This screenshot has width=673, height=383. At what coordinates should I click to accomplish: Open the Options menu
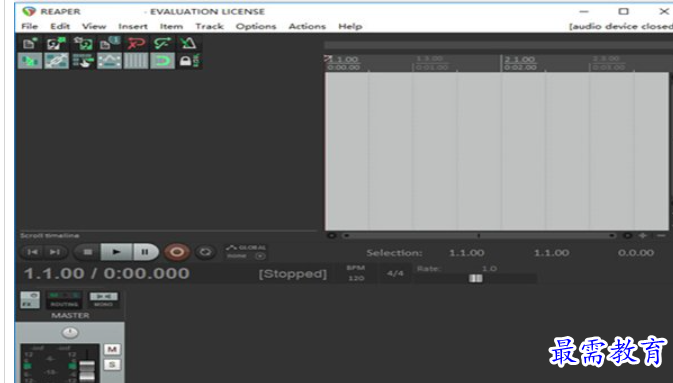(x=256, y=26)
